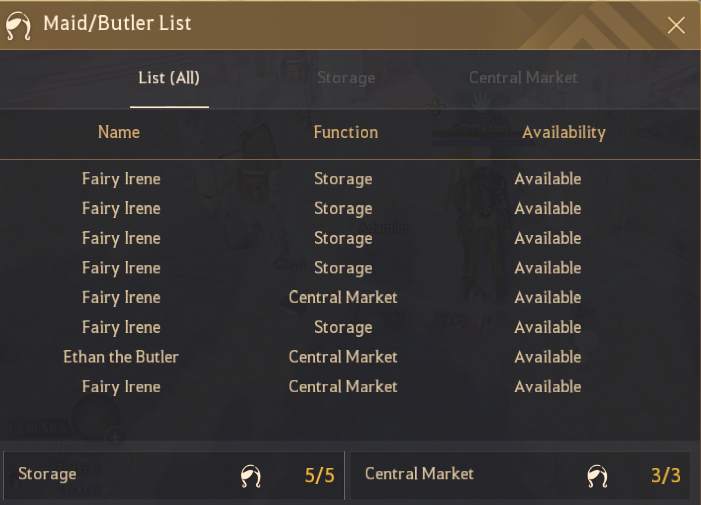Close the Maid/Butler List window
The width and height of the screenshot is (701, 505).
(x=676, y=25)
